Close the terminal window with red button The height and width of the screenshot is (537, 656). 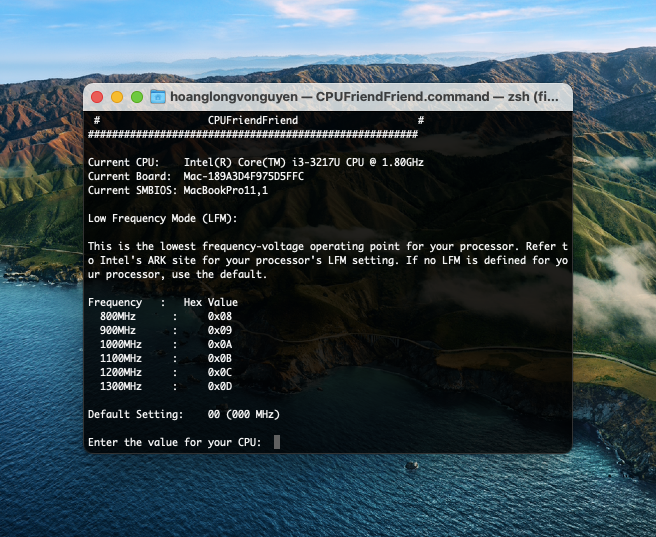tap(97, 97)
